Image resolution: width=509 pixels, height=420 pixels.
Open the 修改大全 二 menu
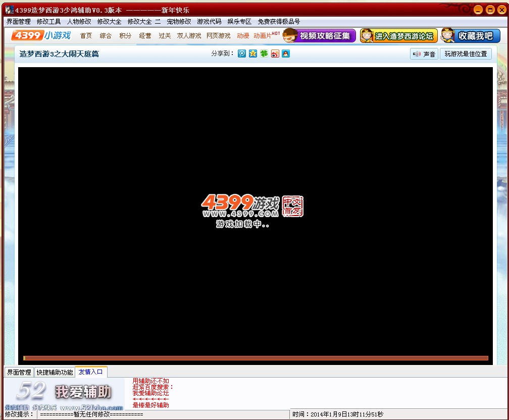pyautogui.click(x=144, y=21)
